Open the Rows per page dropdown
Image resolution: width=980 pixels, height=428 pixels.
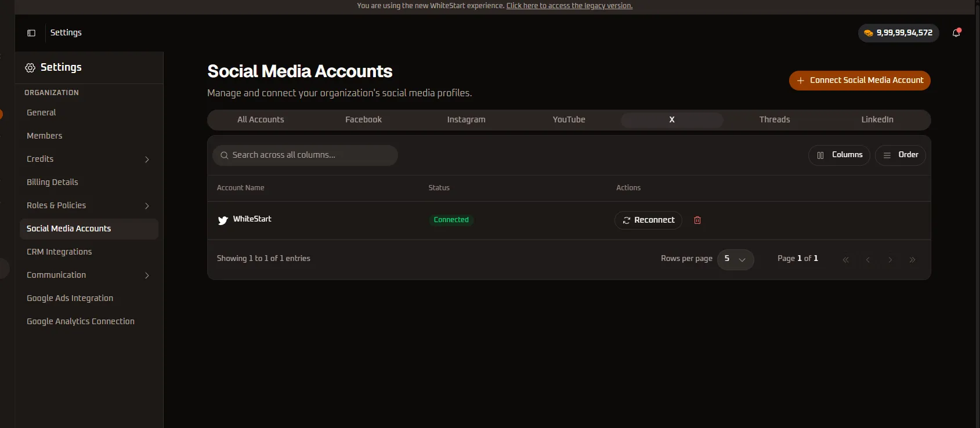point(735,259)
